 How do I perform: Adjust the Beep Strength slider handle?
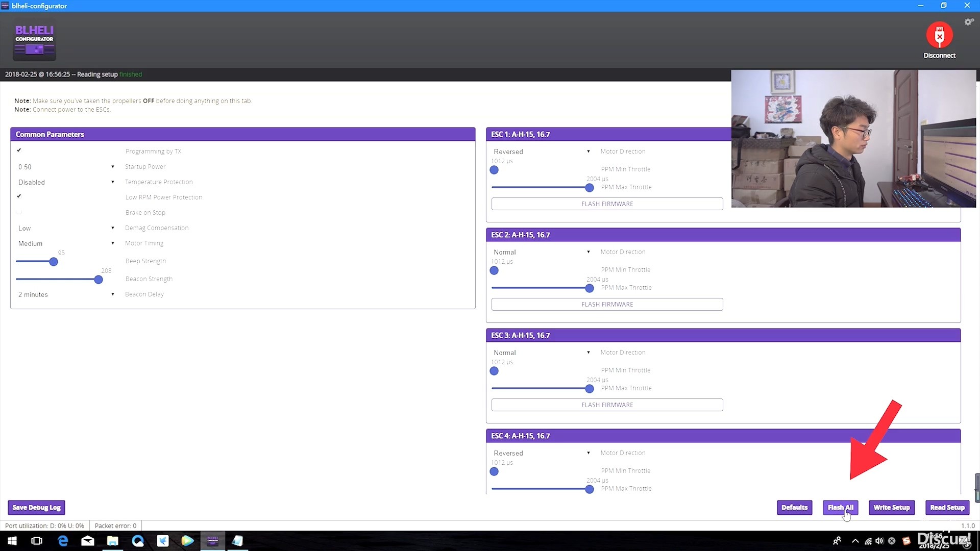click(54, 262)
